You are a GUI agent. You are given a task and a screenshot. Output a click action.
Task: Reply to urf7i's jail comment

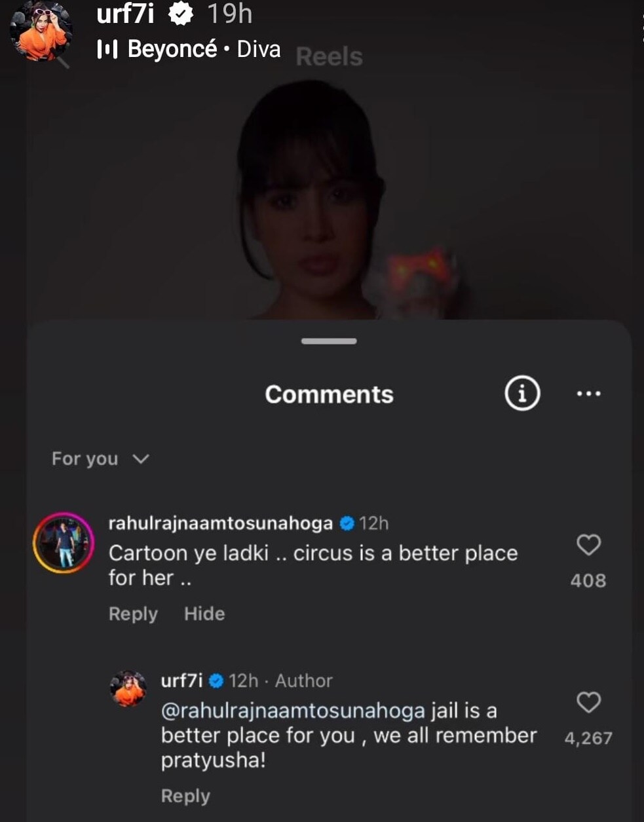[185, 796]
